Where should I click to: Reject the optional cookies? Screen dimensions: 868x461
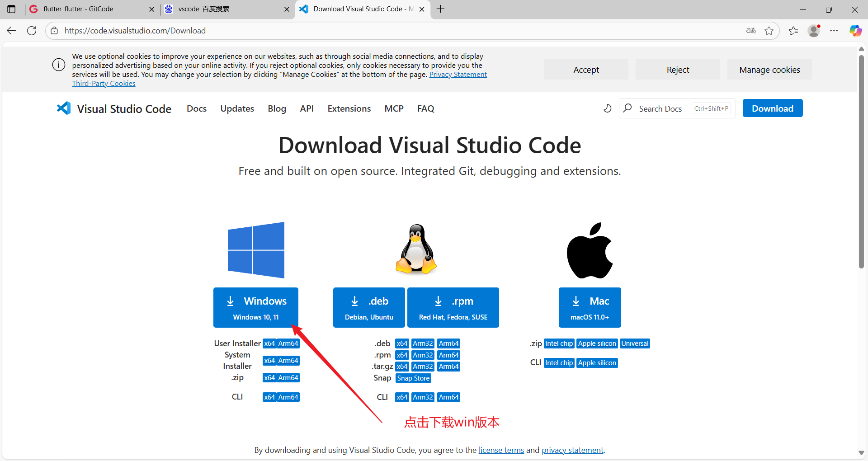point(678,70)
